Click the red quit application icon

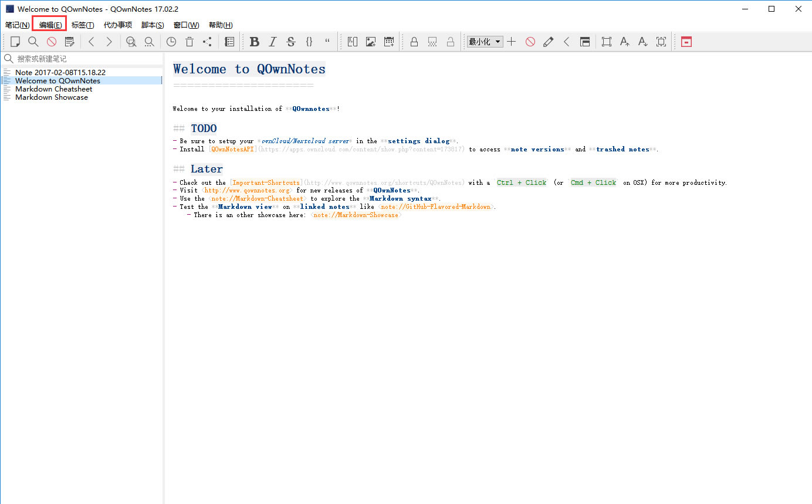[x=686, y=42]
